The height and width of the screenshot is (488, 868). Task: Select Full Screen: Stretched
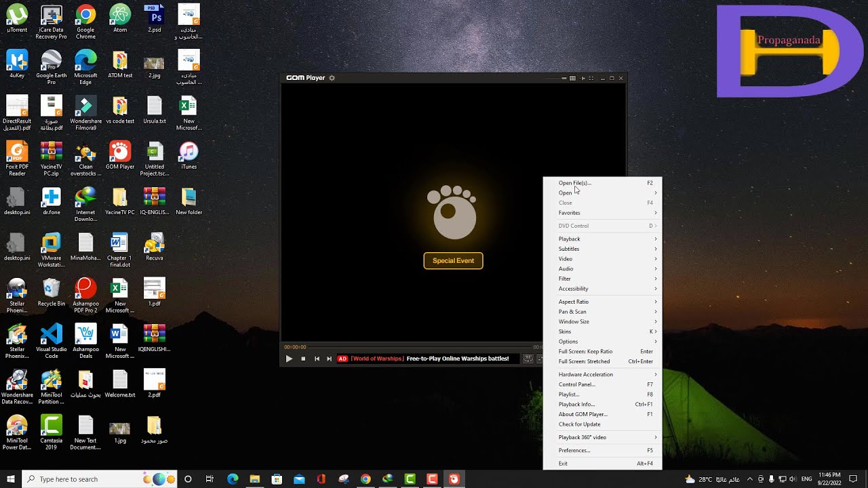602,361
